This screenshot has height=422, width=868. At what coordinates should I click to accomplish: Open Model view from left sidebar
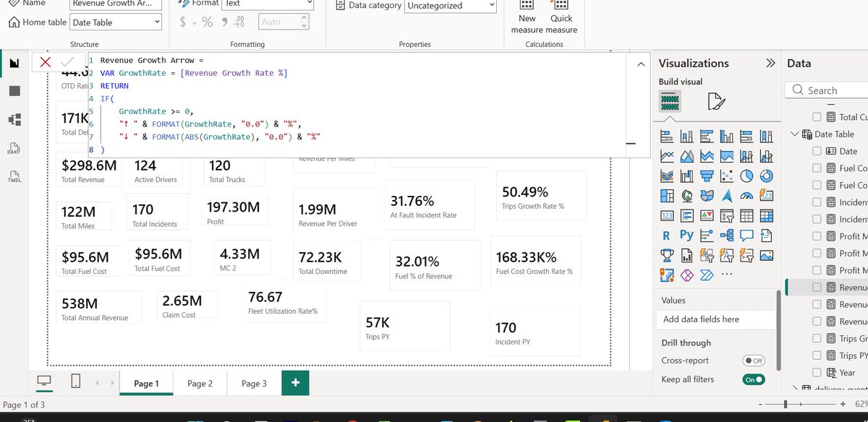click(x=14, y=119)
